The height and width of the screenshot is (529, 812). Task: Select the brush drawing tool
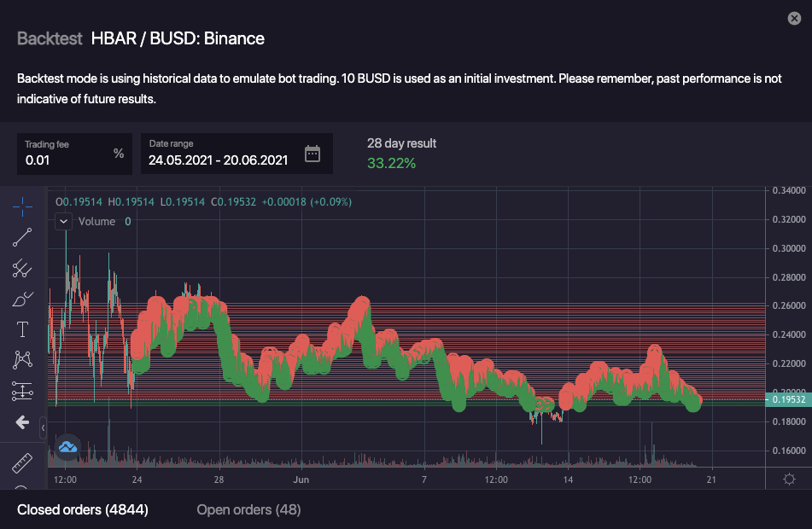(x=22, y=299)
